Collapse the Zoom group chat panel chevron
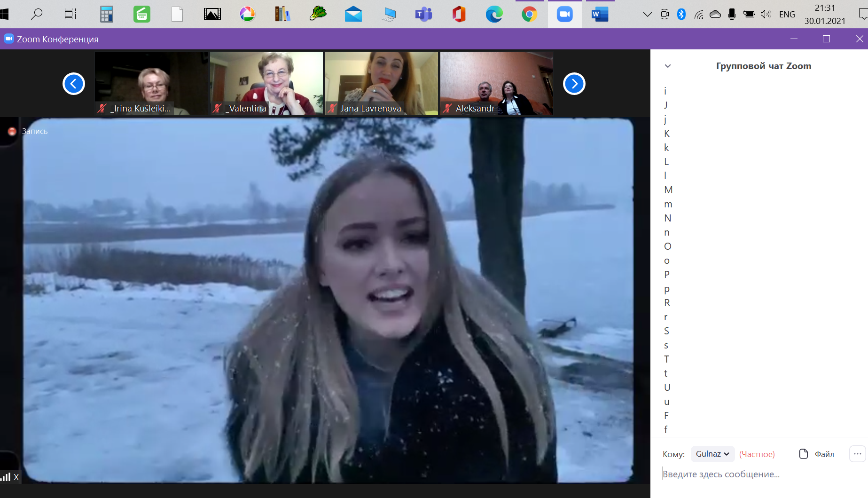 [x=668, y=66]
